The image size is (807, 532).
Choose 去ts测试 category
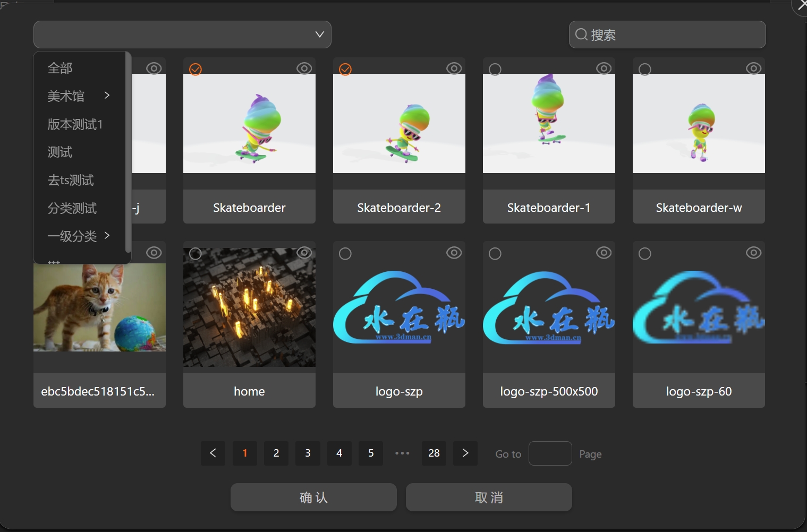click(71, 180)
